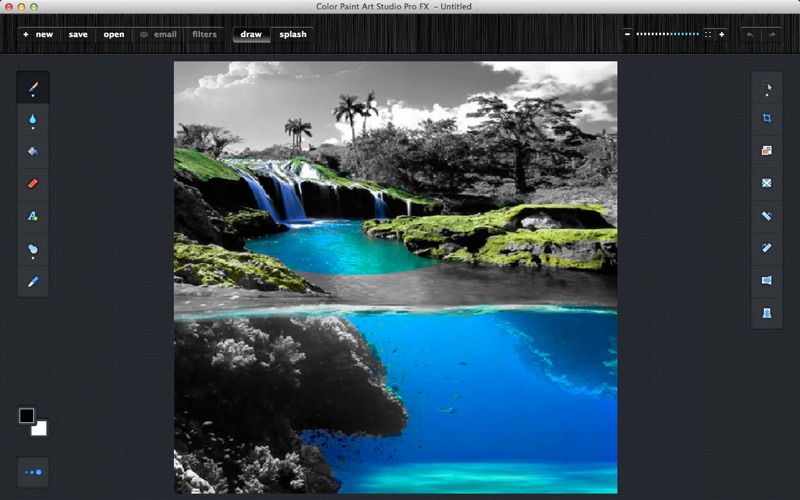
Task: Click the flip vertical icon at bottom
Action: click(x=767, y=313)
